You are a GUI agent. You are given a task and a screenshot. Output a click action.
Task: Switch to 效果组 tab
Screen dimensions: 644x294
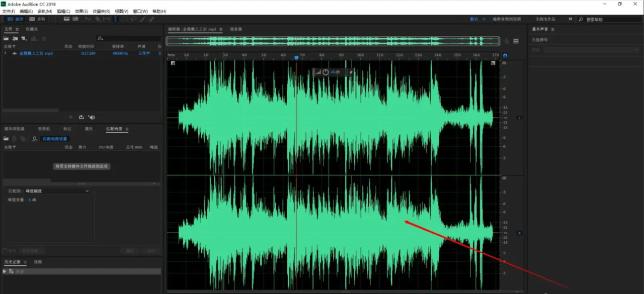tap(44, 129)
